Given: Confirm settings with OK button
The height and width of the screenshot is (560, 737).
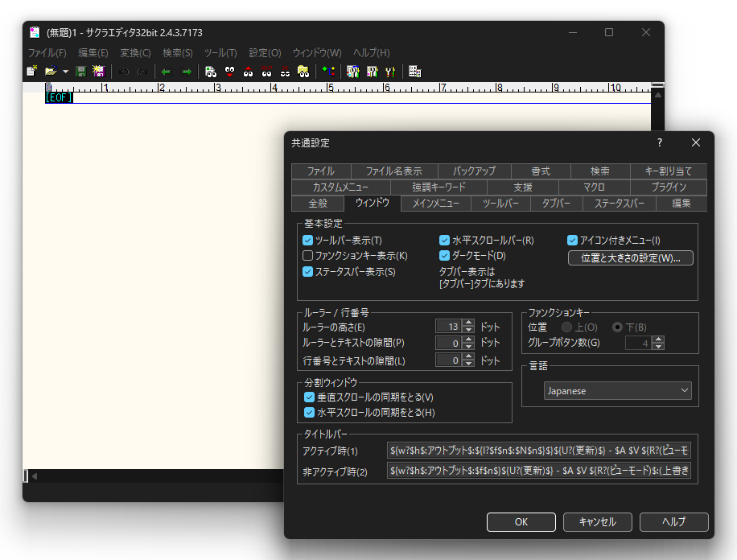Looking at the screenshot, I should tap(521, 522).
